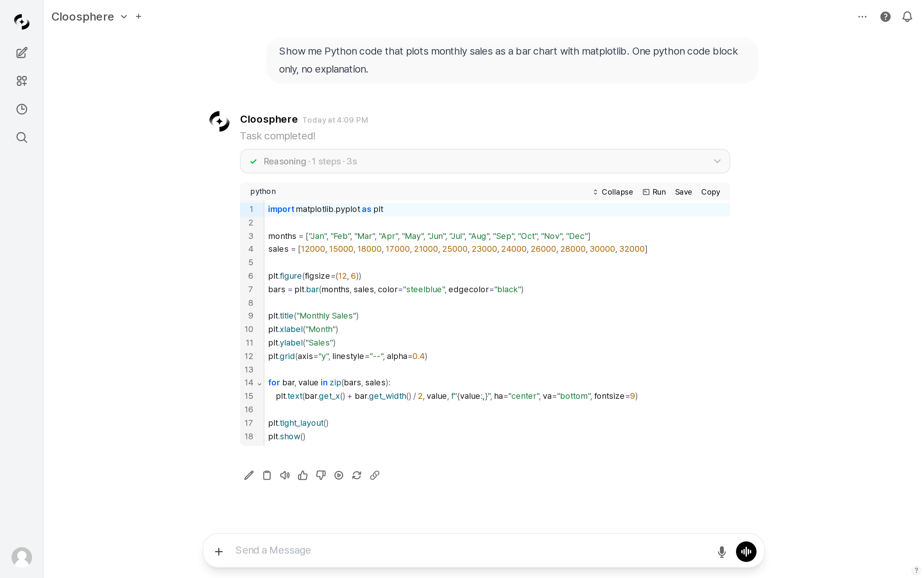The height and width of the screenshot is (578, 924).
Task: Open the apps grid icon in sidebar
Action: pos(22,81)
